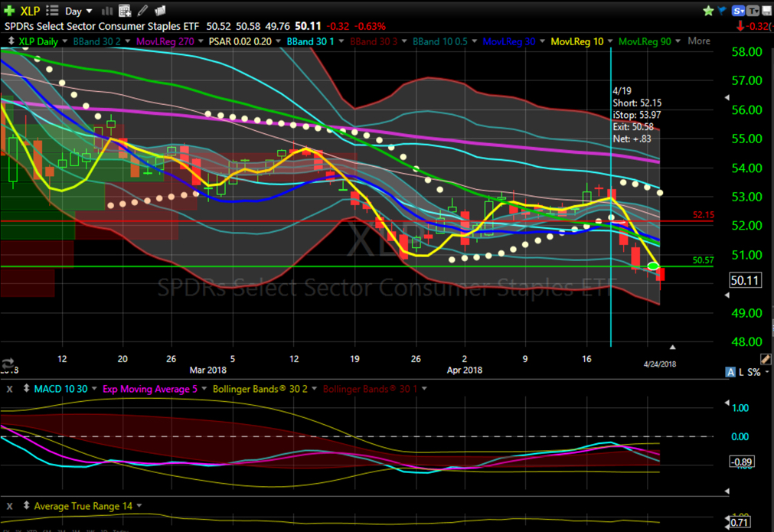Click the left arrow at MACD pane bottom
Screen dimensions: 774x532
click(727, 491)
